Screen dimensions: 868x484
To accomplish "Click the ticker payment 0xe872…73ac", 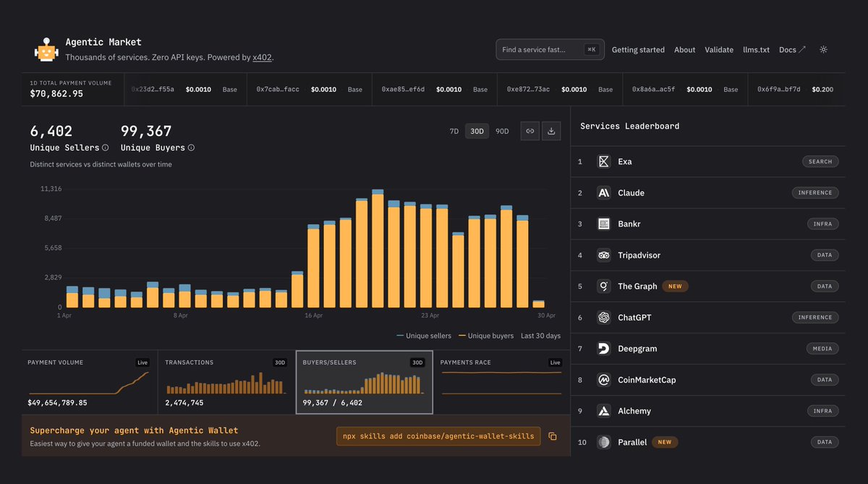I will [x=559, y=90].
